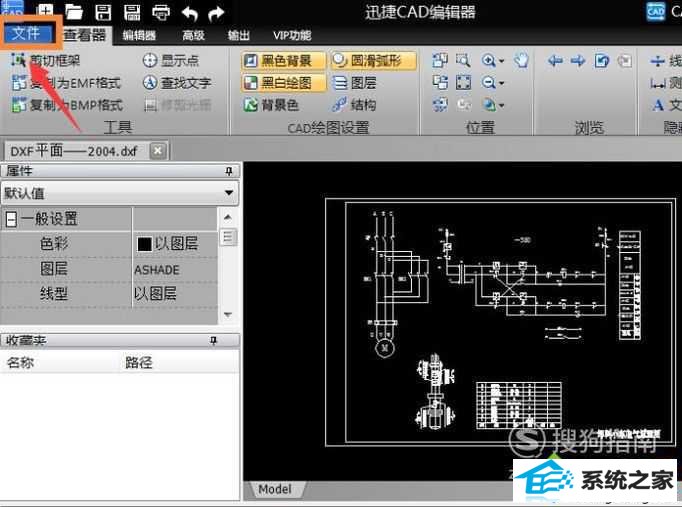Click the 名称 column header
The height and width of the screenshot is (507, 682).
(x=20, y=362)
